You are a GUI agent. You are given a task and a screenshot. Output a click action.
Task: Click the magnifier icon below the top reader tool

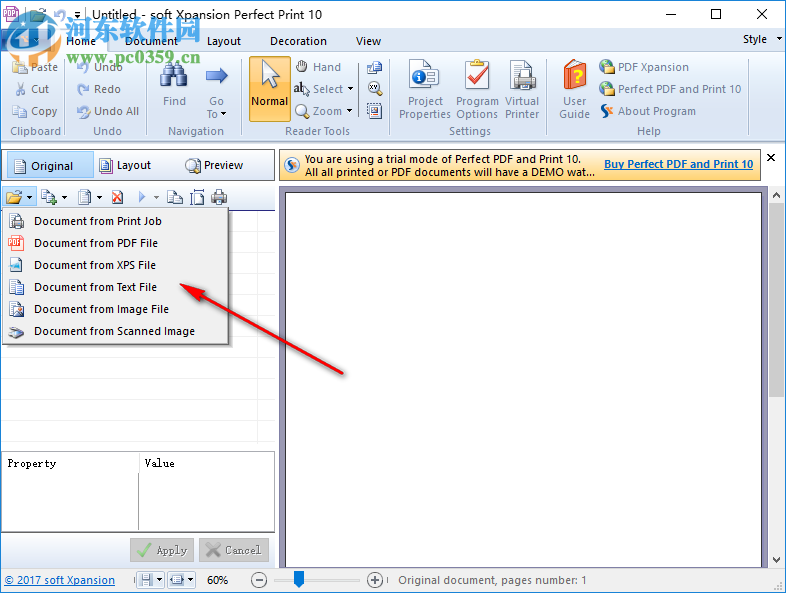[374, 88]
